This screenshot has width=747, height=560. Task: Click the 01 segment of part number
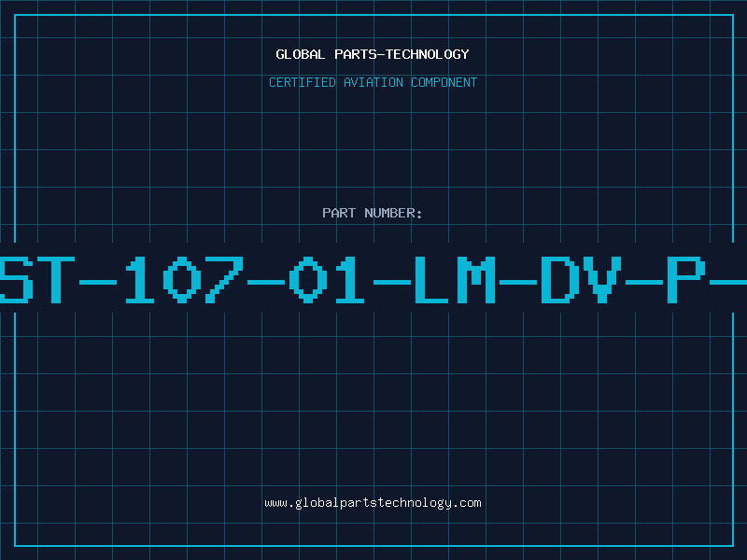326,279
